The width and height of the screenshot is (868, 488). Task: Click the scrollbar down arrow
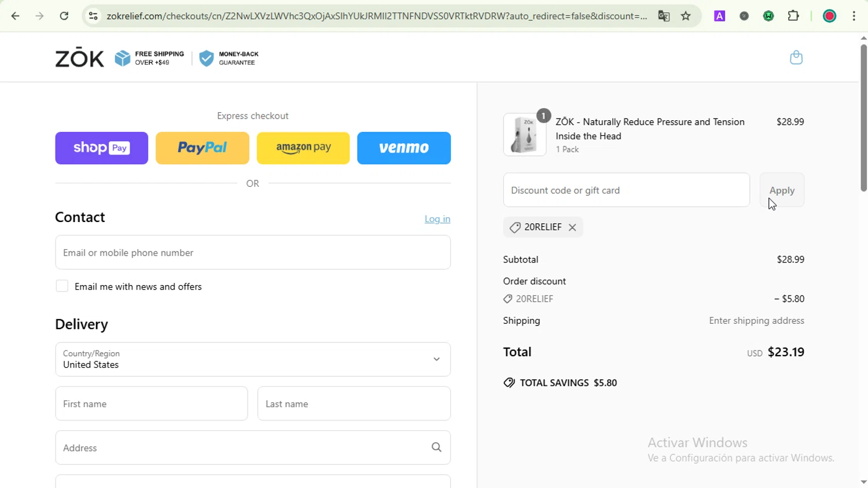[x=863, y=482]
